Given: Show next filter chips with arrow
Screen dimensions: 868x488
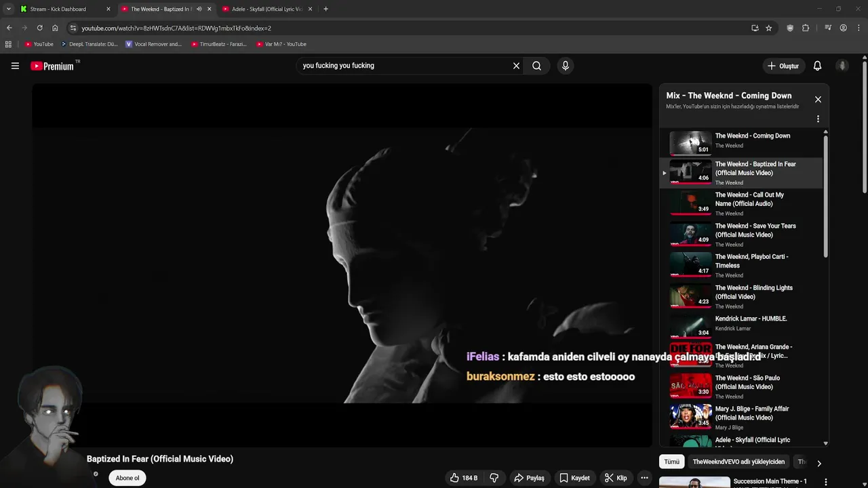Looking at the screenshot, I should [x=818, y=464].
